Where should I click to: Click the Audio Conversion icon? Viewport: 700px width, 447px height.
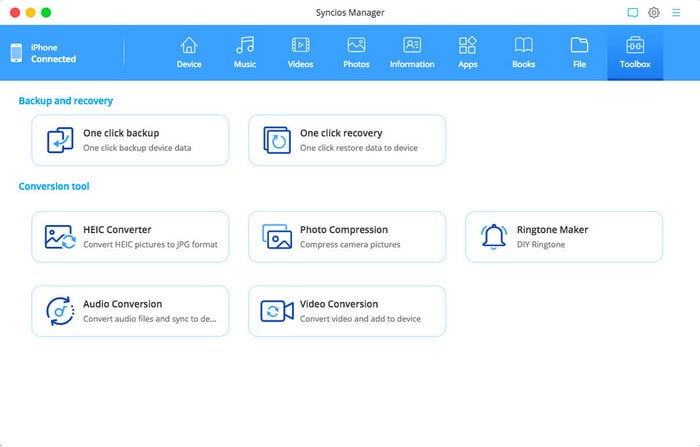(x=60, y=311)
